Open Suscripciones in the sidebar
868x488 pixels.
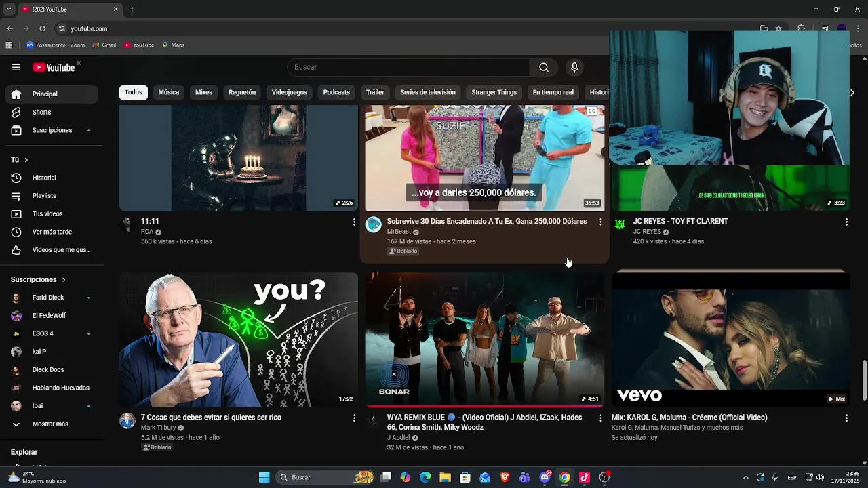[52, 130]
